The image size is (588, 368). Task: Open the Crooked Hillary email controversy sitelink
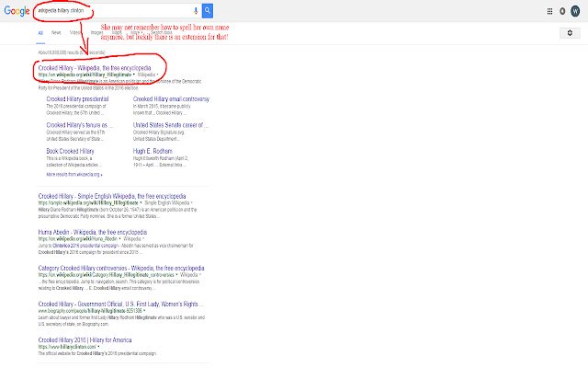pos(171,99)
